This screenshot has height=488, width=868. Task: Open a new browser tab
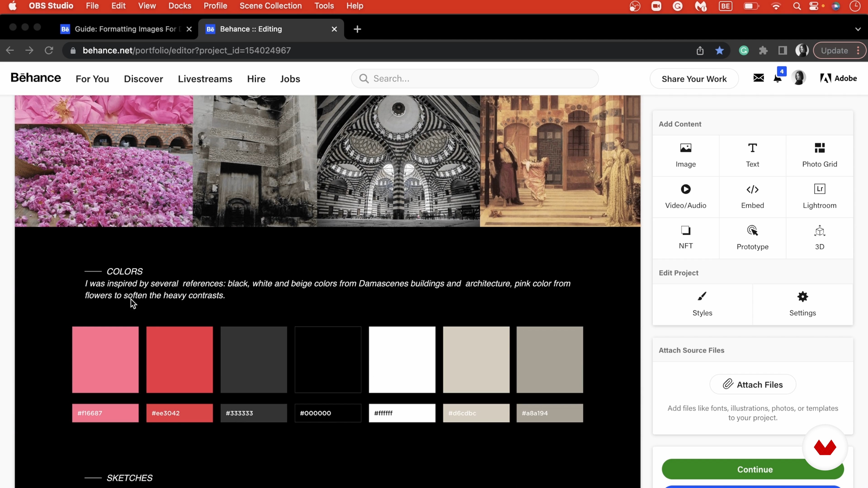click(357, 29)
